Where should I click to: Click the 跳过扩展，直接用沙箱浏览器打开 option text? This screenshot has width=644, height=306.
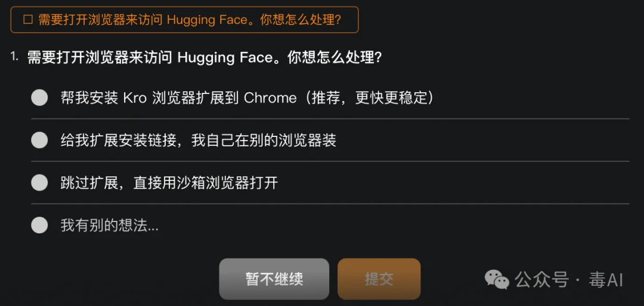coord(169,183)
